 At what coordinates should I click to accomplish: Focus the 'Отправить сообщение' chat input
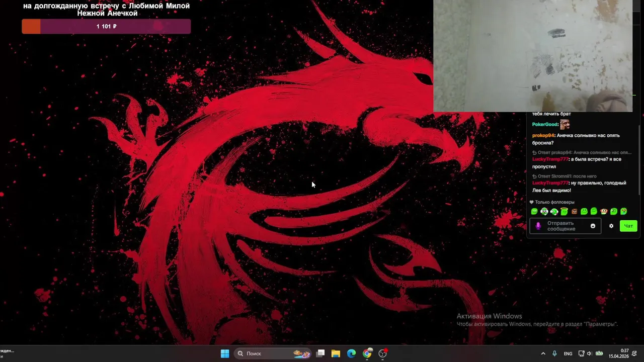click(565, 226)
